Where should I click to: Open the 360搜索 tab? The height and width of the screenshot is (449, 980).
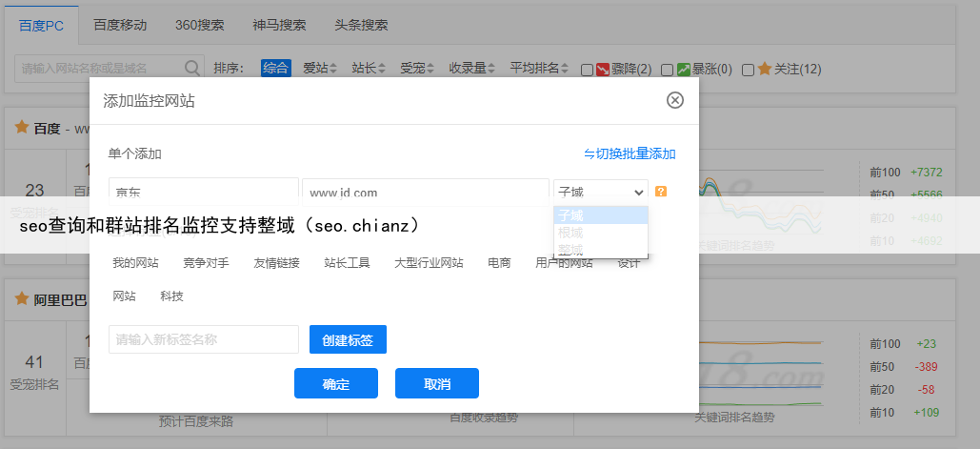click(x=199, y=25)
